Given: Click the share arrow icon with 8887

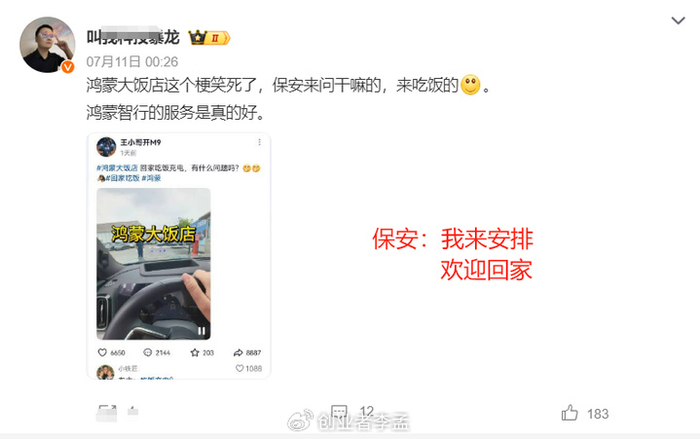Looking at the screenshot, I should [238, 352].
